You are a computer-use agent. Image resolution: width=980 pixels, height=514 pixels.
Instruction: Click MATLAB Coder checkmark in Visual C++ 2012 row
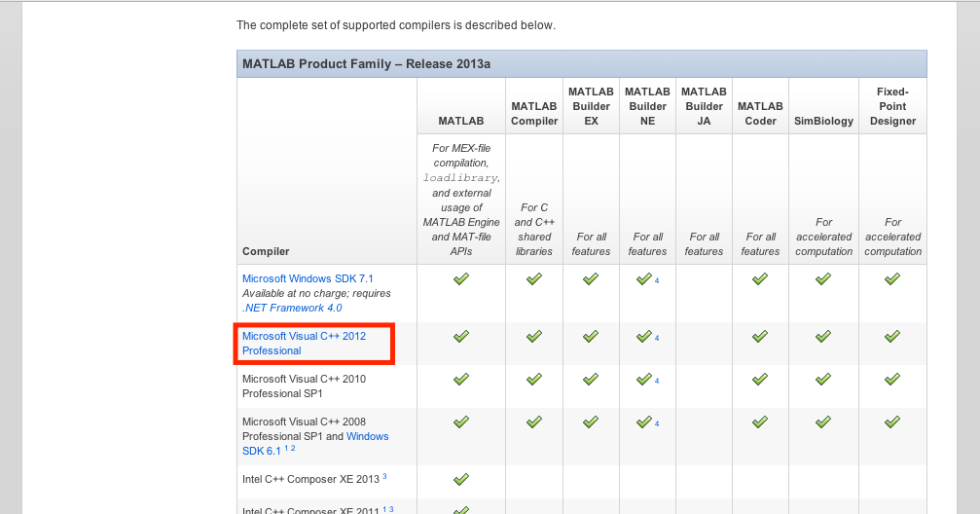(760, 337)
